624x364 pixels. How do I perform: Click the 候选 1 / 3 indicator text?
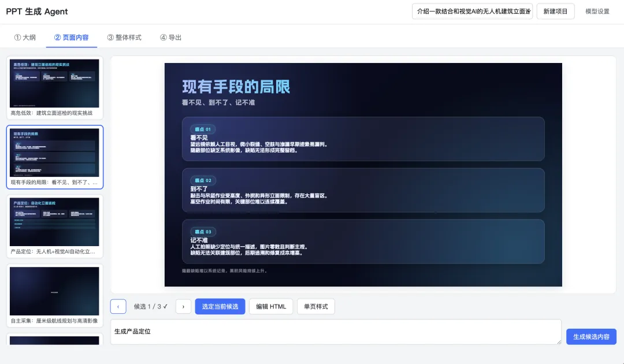click(x=150, y=306)
